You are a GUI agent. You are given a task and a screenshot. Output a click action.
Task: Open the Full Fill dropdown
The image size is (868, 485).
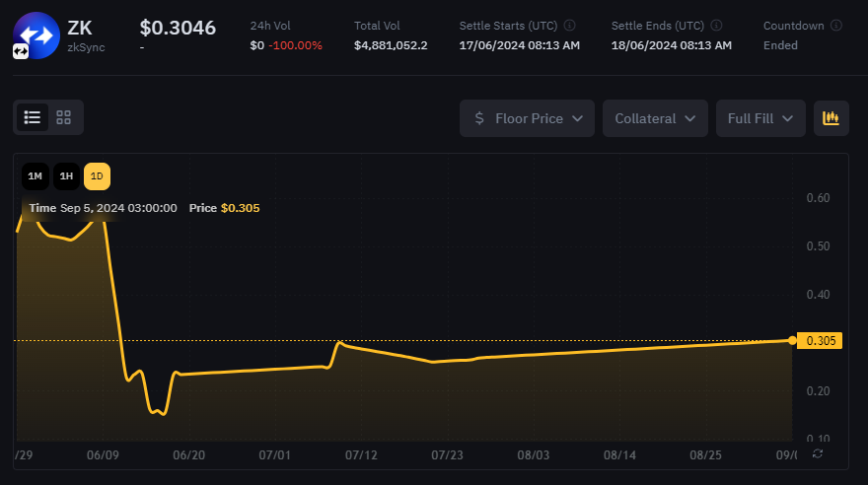coord(760,118)
